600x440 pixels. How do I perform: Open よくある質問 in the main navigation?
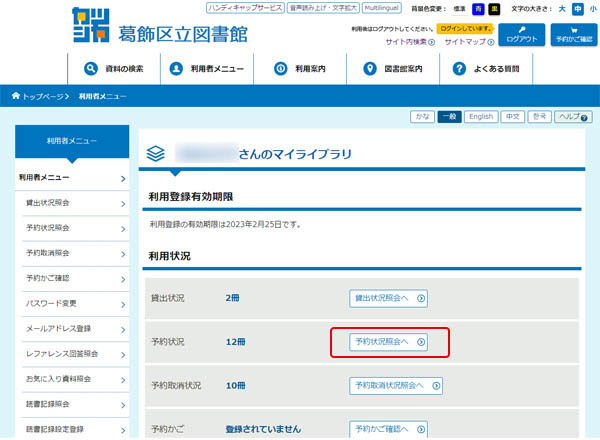(x=486, y=68)
